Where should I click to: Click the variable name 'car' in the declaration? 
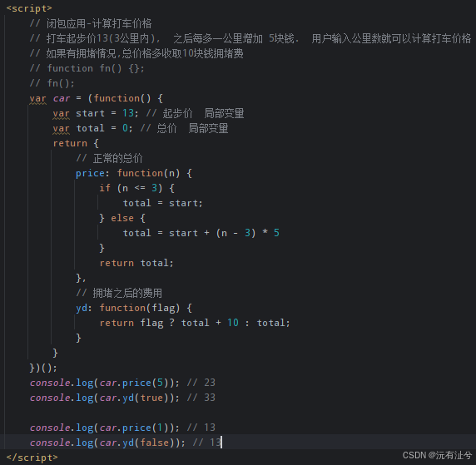[62, 98]
